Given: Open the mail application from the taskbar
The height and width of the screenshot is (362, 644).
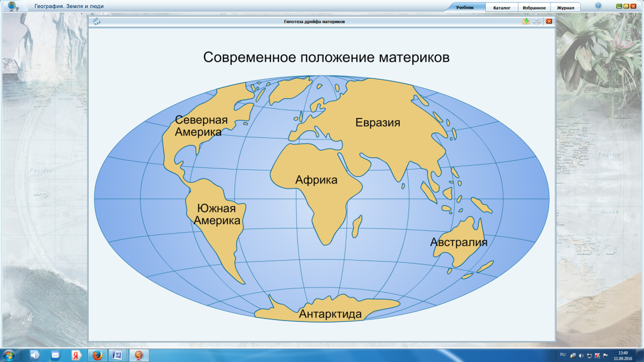Looking at the screenshot, I should pyautogui.click(x=55, y=356).
